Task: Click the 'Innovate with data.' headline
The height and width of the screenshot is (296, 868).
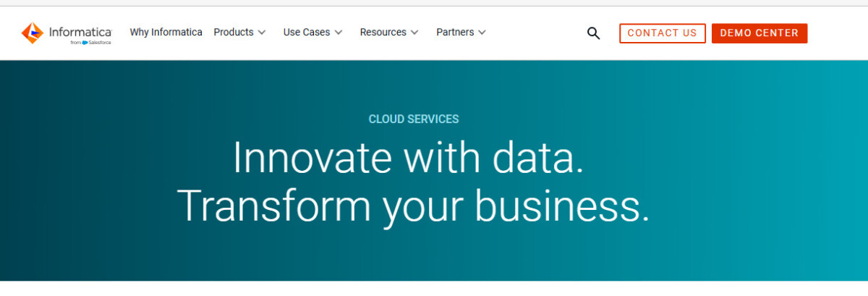Action: [x=408, y=158]
